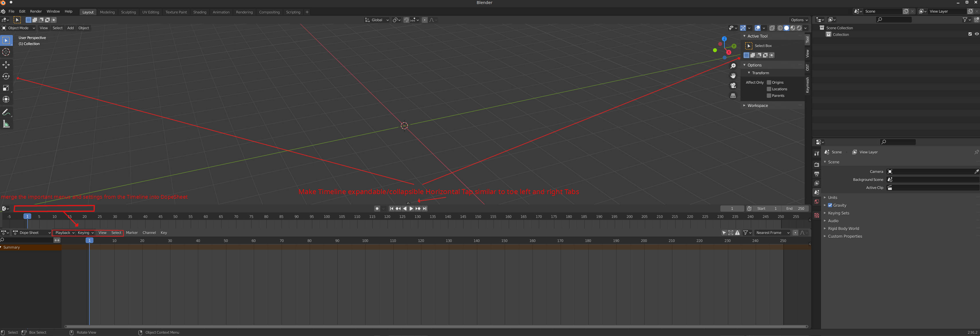Expand the Rigid Body World panel
Viewport: 980px width, 336px height.
tap(843, 228)
